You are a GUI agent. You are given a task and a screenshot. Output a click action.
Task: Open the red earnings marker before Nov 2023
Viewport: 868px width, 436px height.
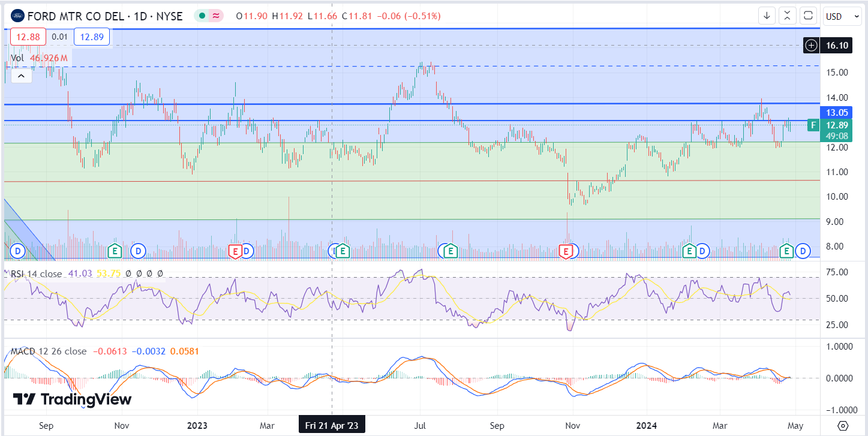click(x=565, y=251)
